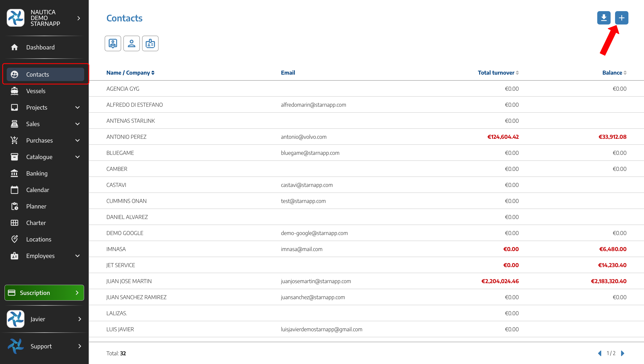This screenshot has height=364, width=644.
Task: Open Javier user menu chevron
Action: pos(80,319)
